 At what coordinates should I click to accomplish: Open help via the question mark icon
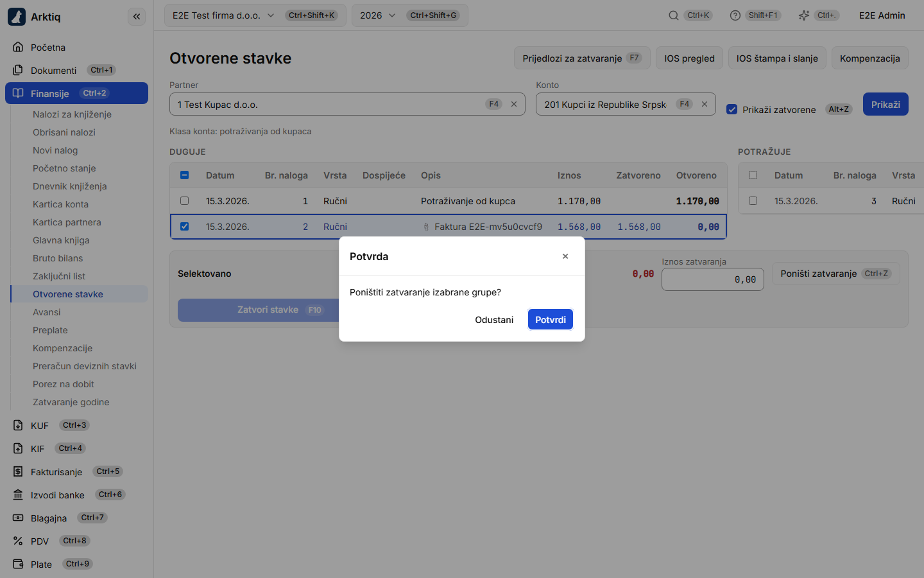click(x=735, y=15)
